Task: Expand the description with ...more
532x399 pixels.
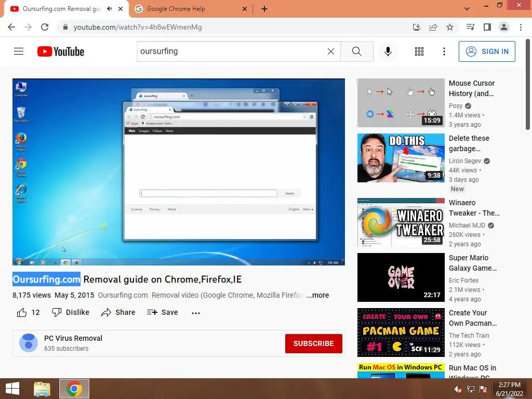Action: pos(317,295)
